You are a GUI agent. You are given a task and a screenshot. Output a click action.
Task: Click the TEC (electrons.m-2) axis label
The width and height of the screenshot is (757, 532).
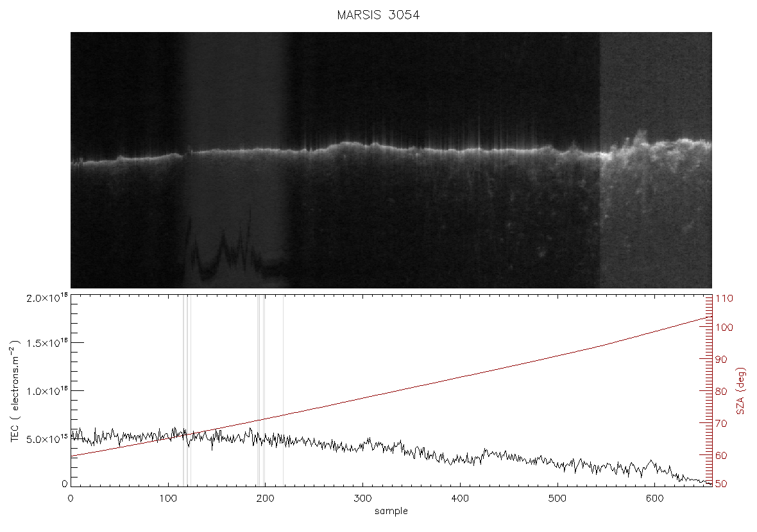[15, 391]
